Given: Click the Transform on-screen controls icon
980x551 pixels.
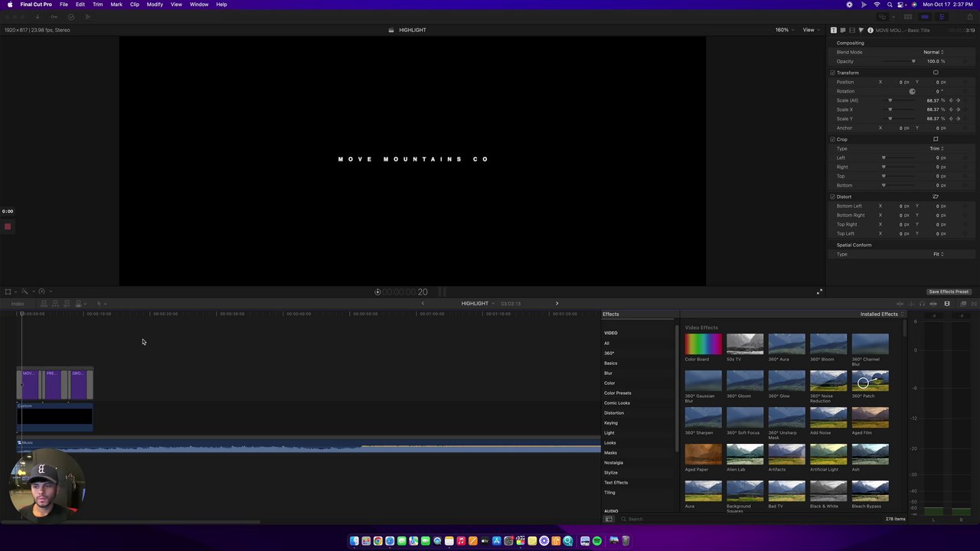Looking at the screenshot, I should coord(936,73).
